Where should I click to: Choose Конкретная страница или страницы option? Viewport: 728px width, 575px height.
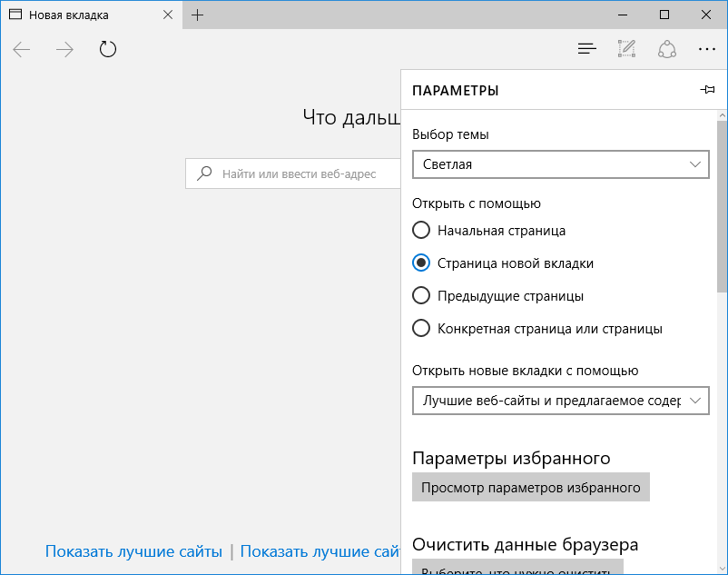point(537,328)
